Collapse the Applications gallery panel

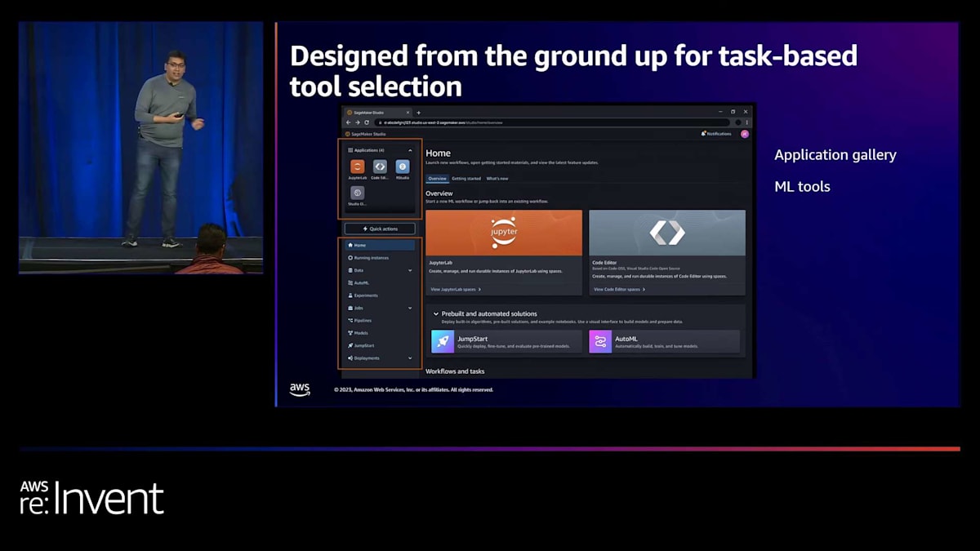click(411, 150)
